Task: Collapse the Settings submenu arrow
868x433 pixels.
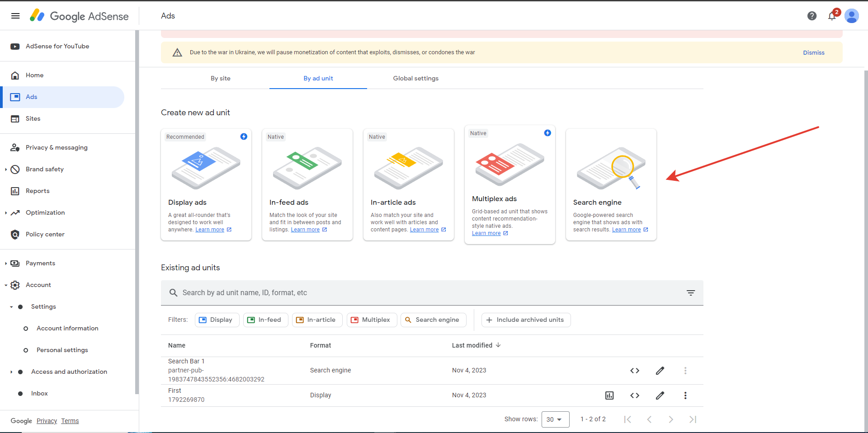Action: tap(11, 307)
